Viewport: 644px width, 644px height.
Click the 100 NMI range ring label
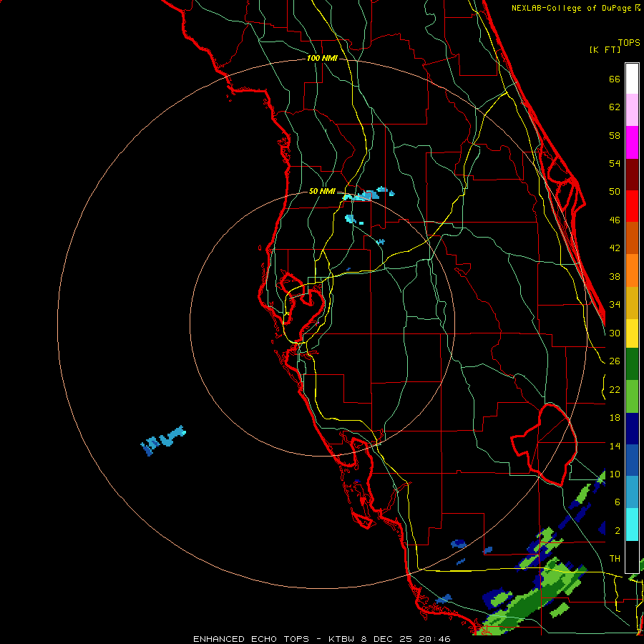(x=322, y=59)
